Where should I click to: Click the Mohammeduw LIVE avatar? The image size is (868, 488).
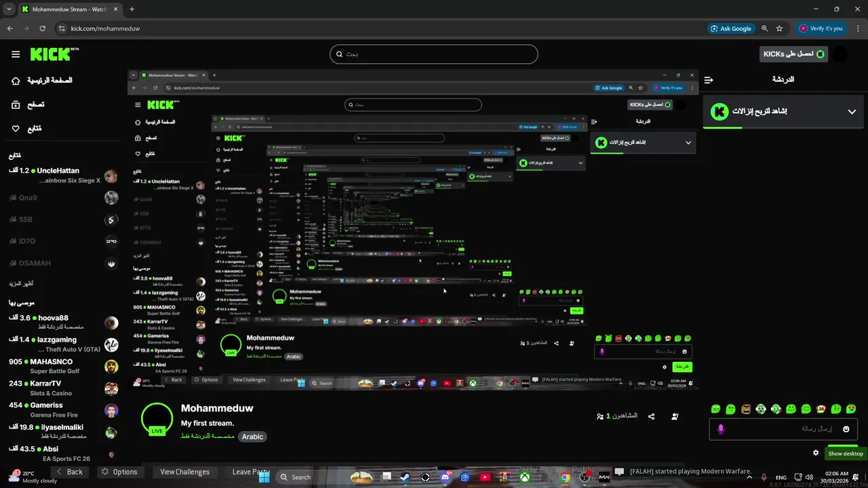157,420
